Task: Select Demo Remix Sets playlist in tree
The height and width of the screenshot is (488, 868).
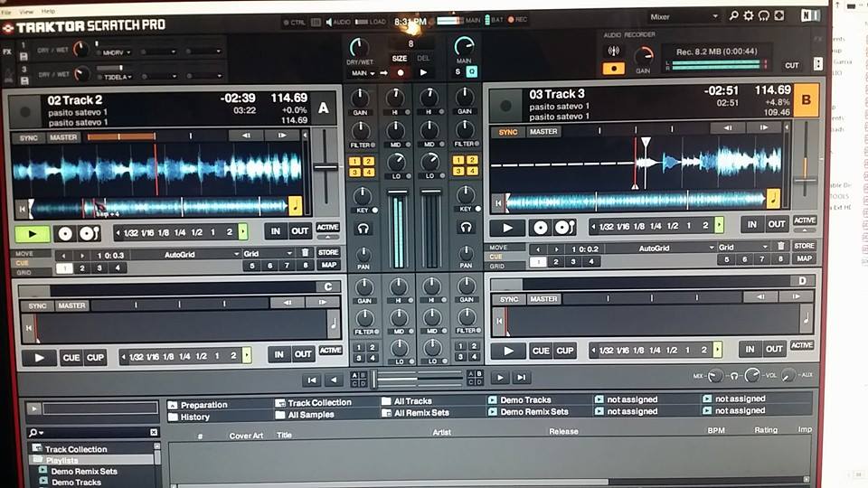Action: pos(84,472)
